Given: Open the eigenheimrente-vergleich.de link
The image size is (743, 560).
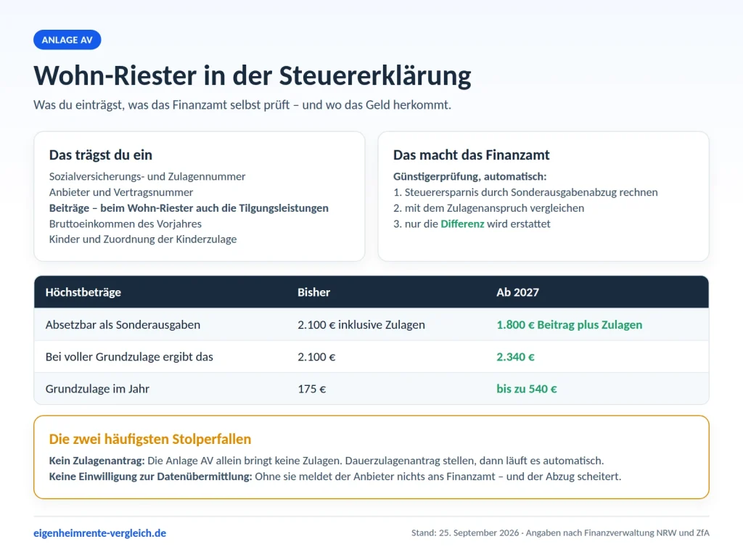Looking at the screenshot, I should [x=99, y=533].
